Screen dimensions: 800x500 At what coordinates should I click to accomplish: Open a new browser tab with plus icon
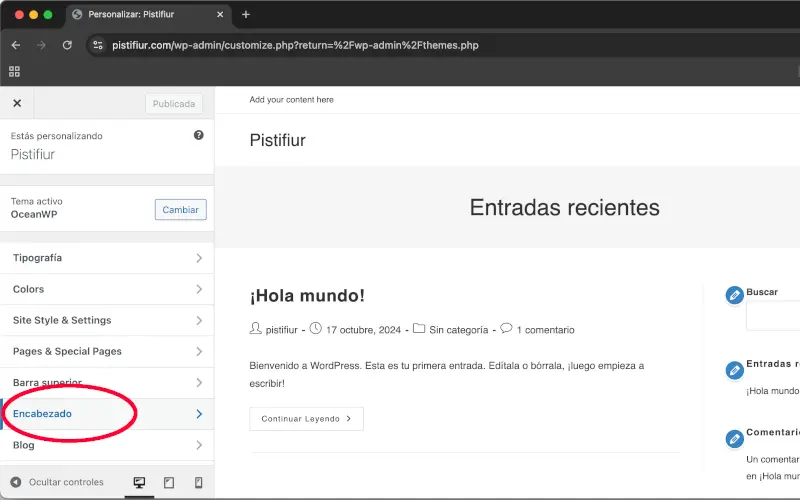(x=245, y=14)
